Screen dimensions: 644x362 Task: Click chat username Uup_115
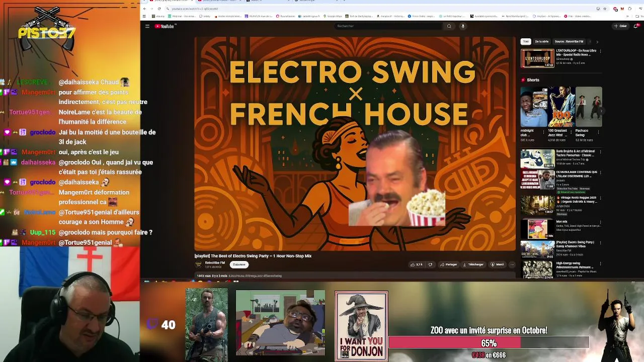coord(43,232)
